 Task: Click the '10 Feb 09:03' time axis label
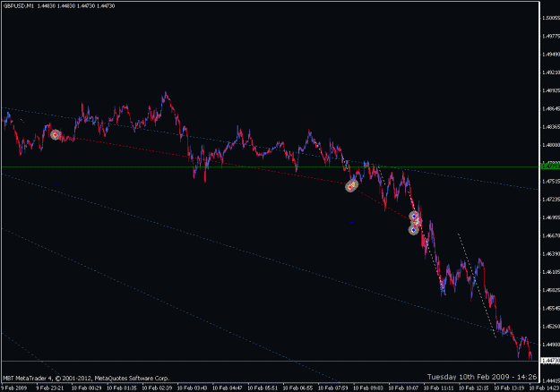pyautogui.click(x=368, y=388)
